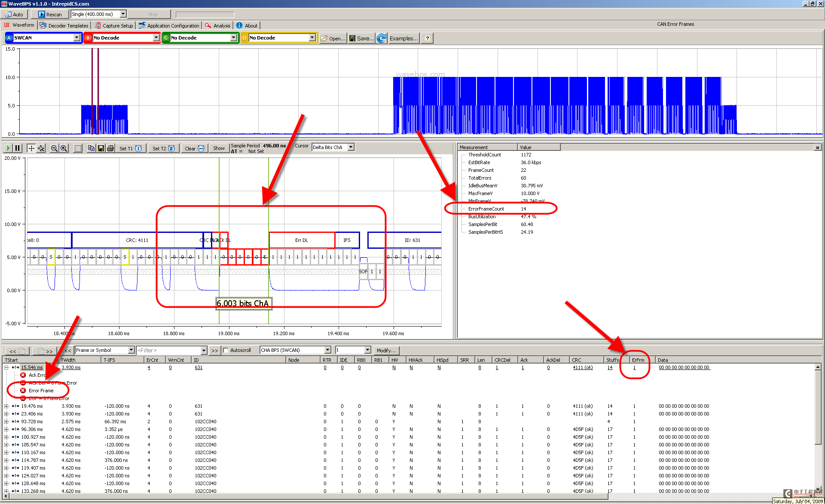Print the waveform with the printer icon
The height and width of the screenshot is (504, 825).
click(x=110, y=148)
